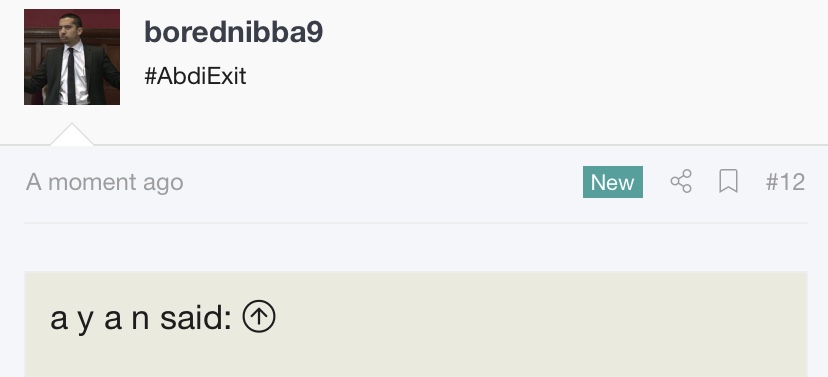Click the network-style share symbol left of the bookmark
This screenshot has width=828, height=377.
(681, 182)
